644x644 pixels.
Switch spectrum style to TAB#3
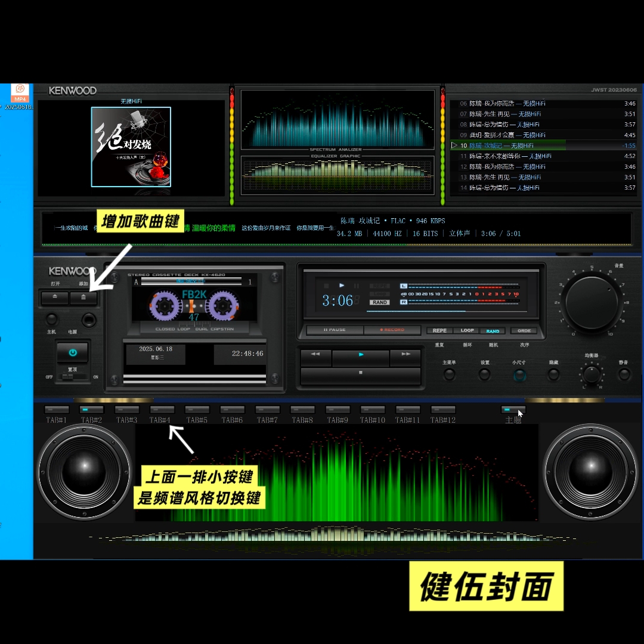pyautogui.click(x=127, y=410)
